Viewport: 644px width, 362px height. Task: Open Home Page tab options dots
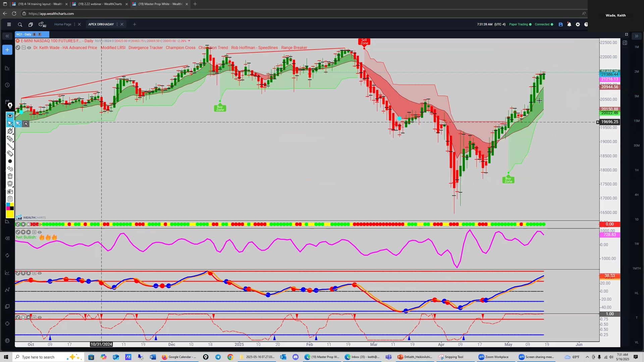click(x=74, y=24)
